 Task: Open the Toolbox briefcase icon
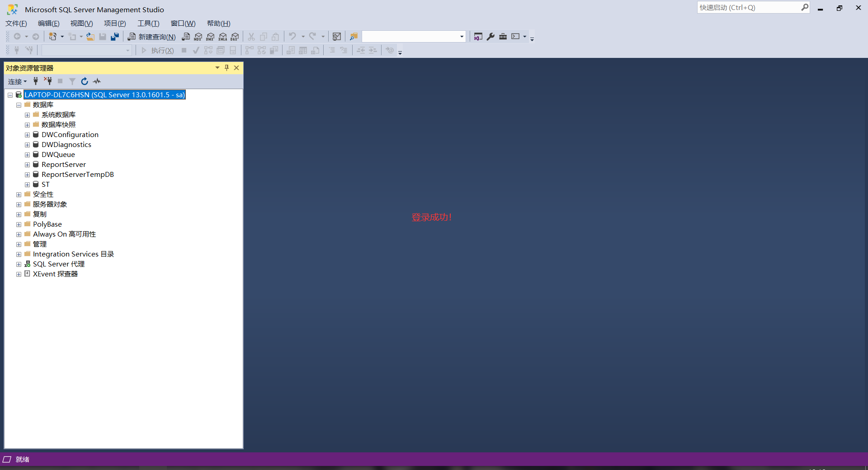point(503,37)
